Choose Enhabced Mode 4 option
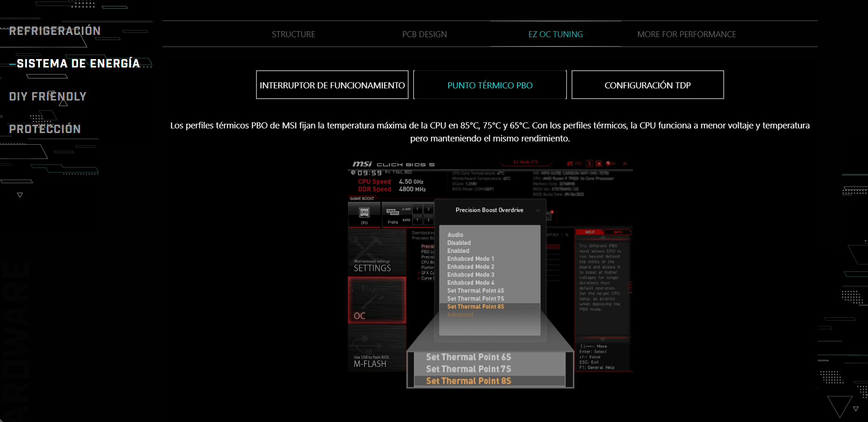Screen dimensions: 868x422 click(471, 282)
